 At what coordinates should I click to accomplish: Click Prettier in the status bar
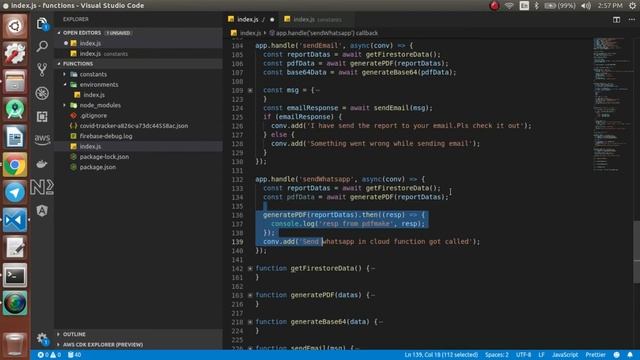pyautogui.click(x=596, y=355)
